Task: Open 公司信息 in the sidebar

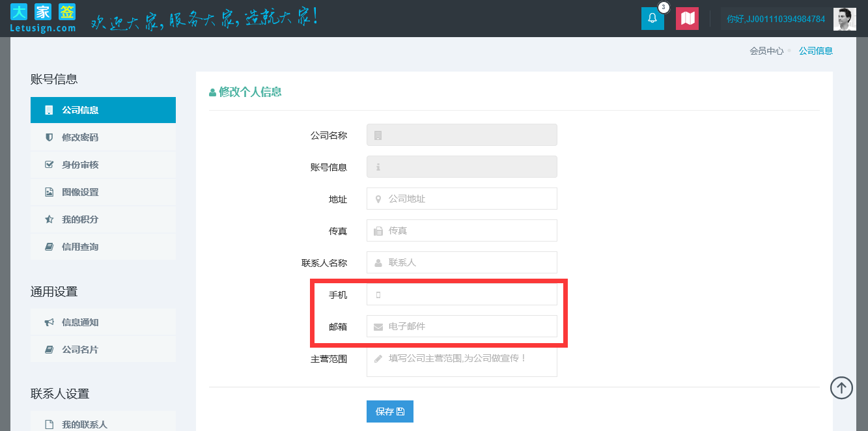Action: (x=103, y=110)
